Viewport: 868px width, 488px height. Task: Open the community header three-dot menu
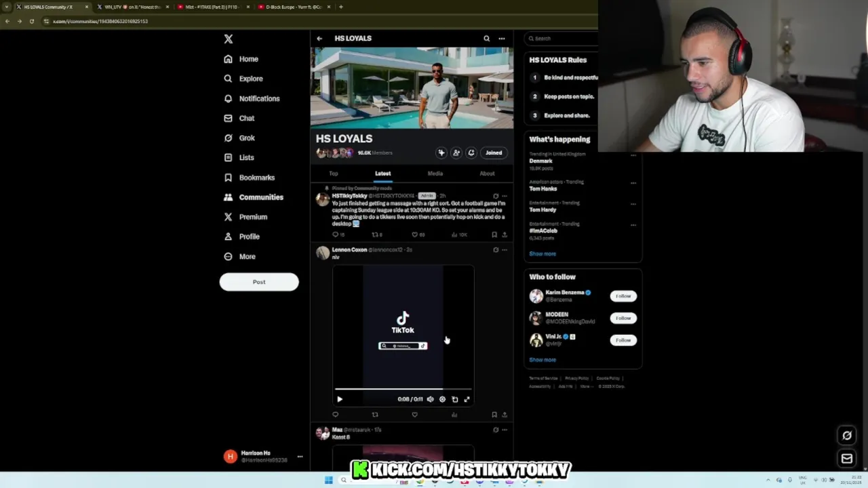pyautogui.click(x=502, y=39)
